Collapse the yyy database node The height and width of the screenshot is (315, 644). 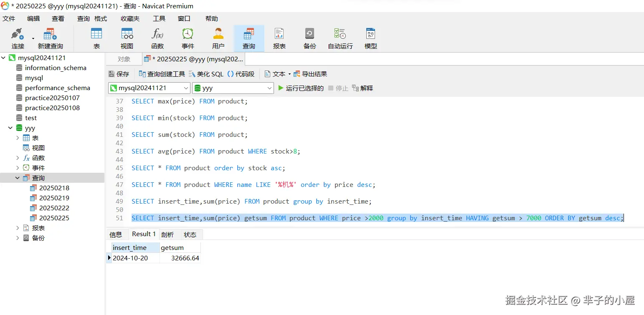point(10,128)
